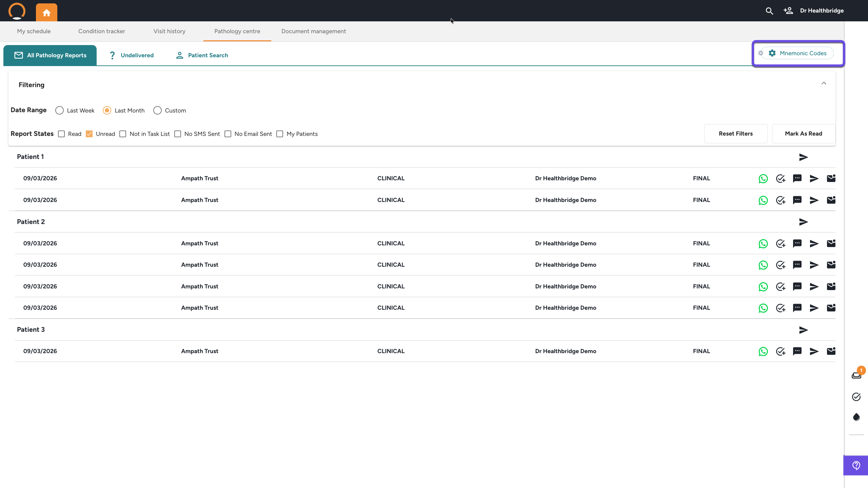
Task: Click add-task checkmark icon on Patient 3's report
Action: click(780, 351)
